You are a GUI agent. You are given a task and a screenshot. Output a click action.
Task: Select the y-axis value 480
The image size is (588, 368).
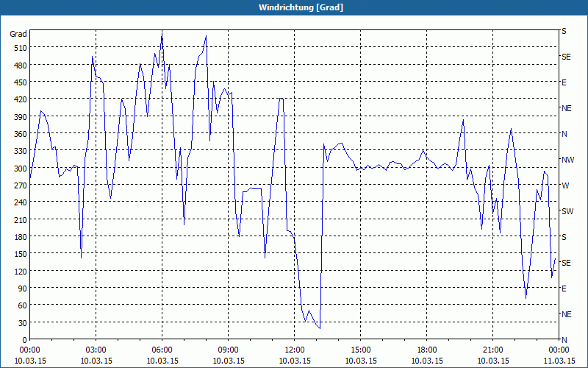pos(21,66)
